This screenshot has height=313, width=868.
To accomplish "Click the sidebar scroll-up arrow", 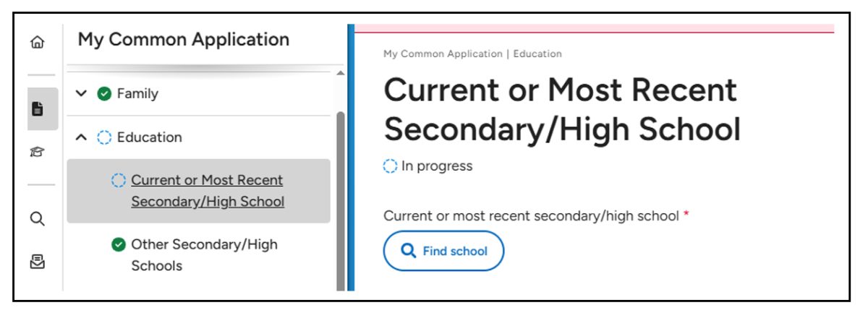I will tap(341, 73).
